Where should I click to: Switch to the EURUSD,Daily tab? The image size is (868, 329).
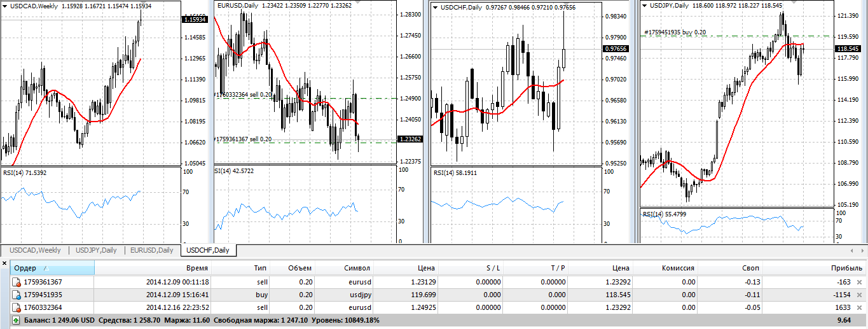point(151,250)
